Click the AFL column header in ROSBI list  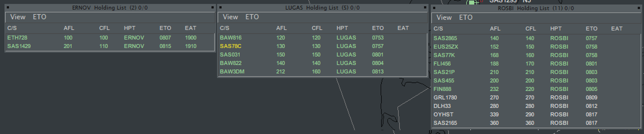click(x=495, y=29)
